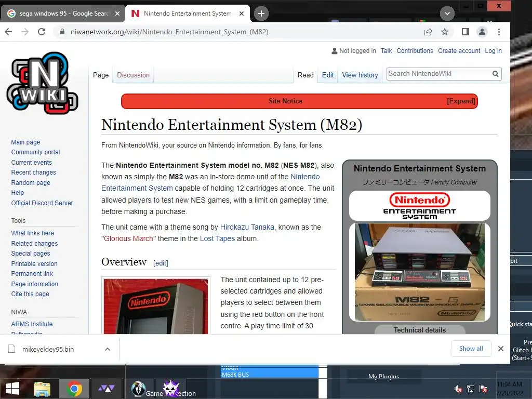
Task: Click the network tray icon
Action: click(x=471, y=389)
